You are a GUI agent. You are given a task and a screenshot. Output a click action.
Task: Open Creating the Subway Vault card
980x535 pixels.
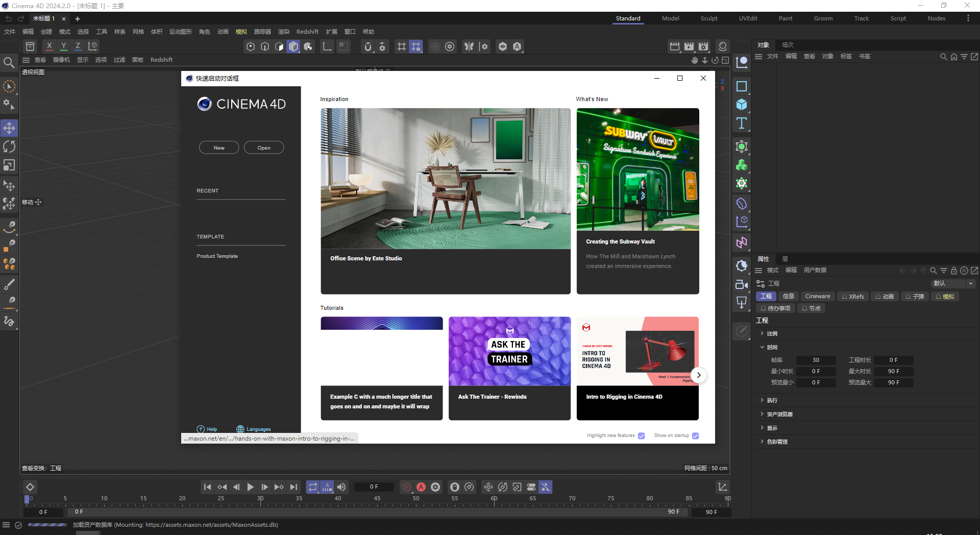click(x=638, y=201)
